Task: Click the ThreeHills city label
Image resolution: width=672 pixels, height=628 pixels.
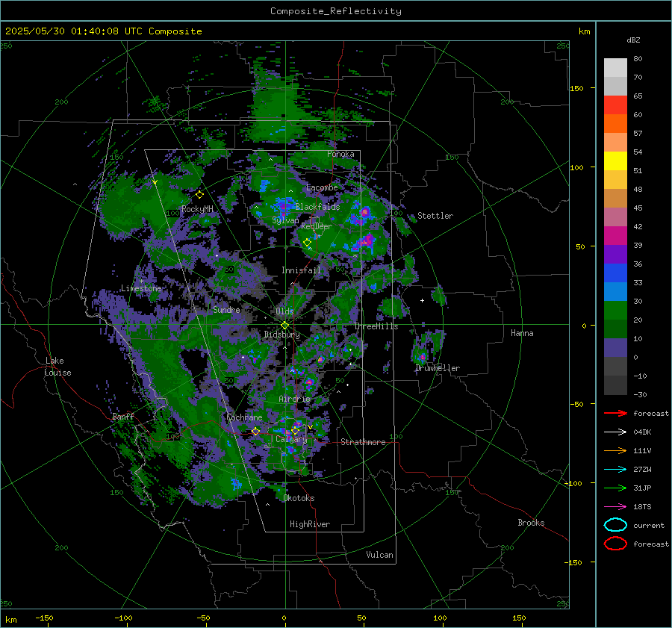Action: coord(376,326)
